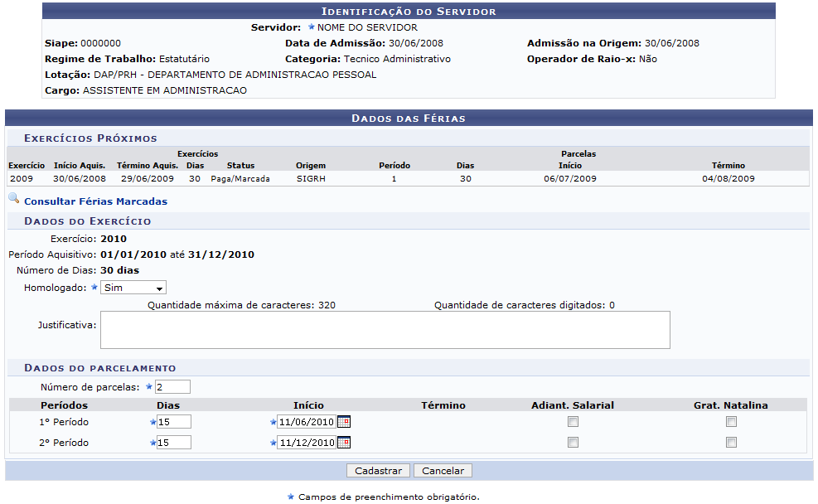The height and width of the screenshot is (504, 818).
Task: Click the Número de parcelas field
Action: 173,387
